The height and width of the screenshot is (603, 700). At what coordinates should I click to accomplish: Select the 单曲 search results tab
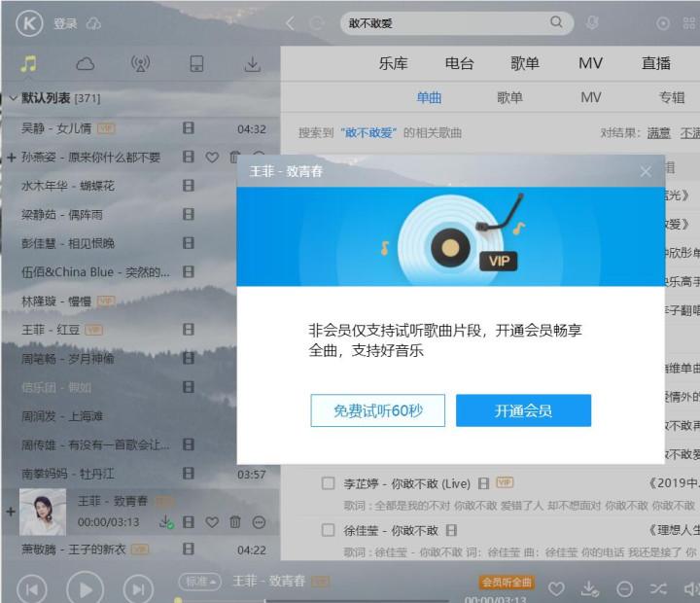pyautogui.click(x=429, y=97)
